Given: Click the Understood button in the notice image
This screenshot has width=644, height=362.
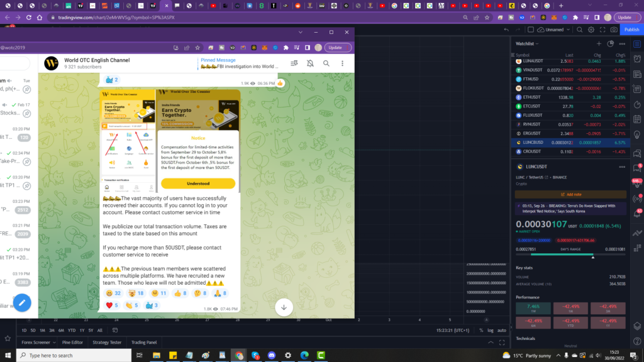Looking at the screenshot, I should click(198, 184).
